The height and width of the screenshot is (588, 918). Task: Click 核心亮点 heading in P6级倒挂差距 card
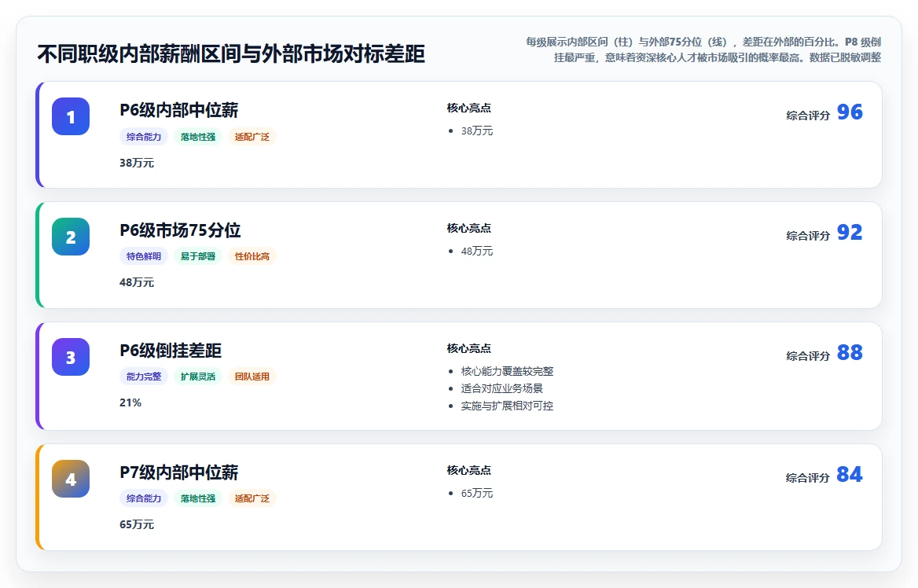pos(469,348)
